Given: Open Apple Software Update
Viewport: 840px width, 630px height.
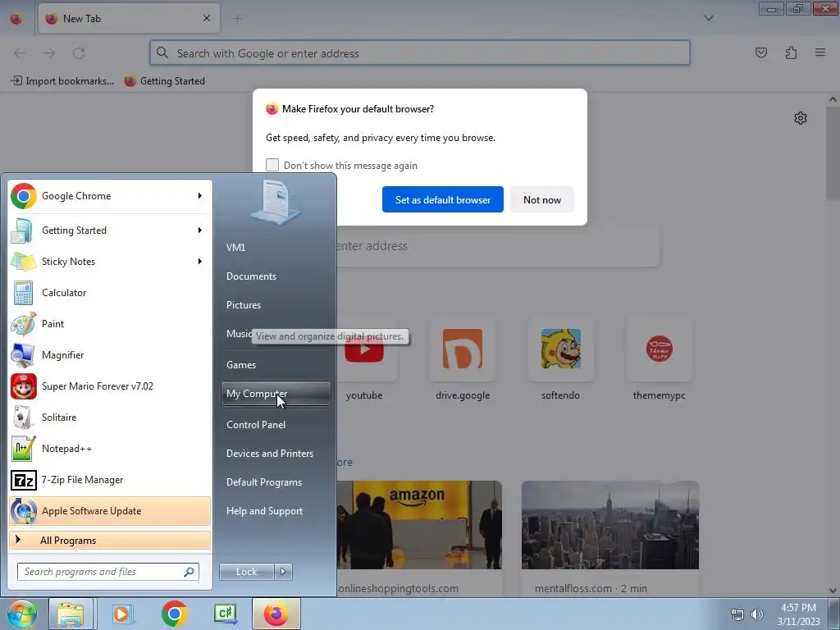Looking at the screenshot, I should [110, 511].
